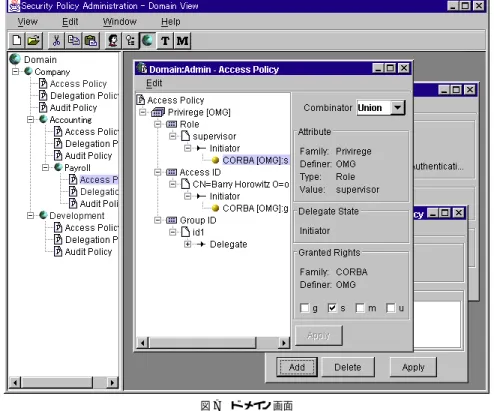The width and height of the screenshot is (494, 411).
Task: Open the Window menu
Action: pyautogui.click(x=120, y=22)
